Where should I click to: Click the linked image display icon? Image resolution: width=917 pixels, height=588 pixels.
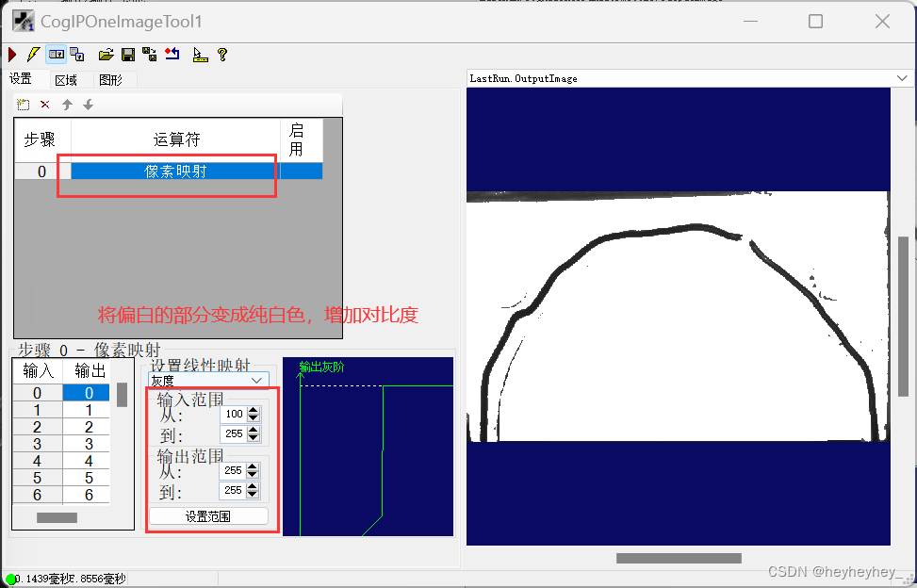(x=57, y=55)
